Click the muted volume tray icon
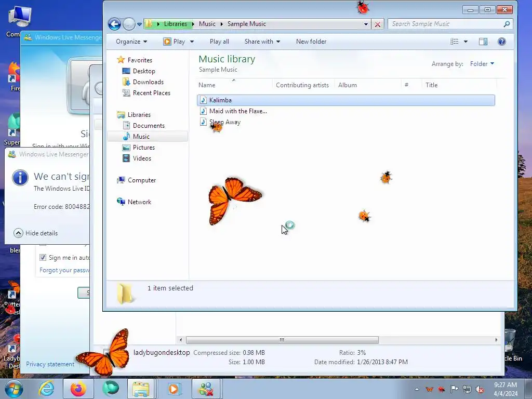The height and width of the screenshot is (399, 532). point(480,390)
